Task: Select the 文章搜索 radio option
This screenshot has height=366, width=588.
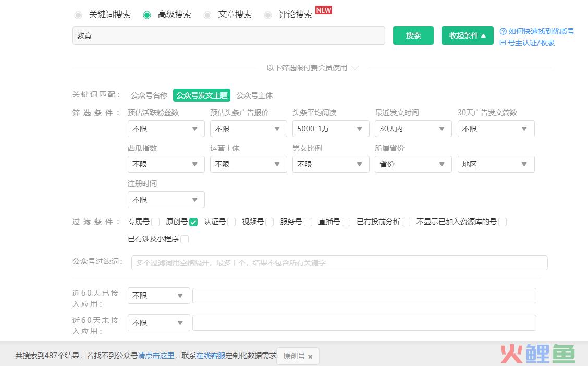Action: [207, 15]
